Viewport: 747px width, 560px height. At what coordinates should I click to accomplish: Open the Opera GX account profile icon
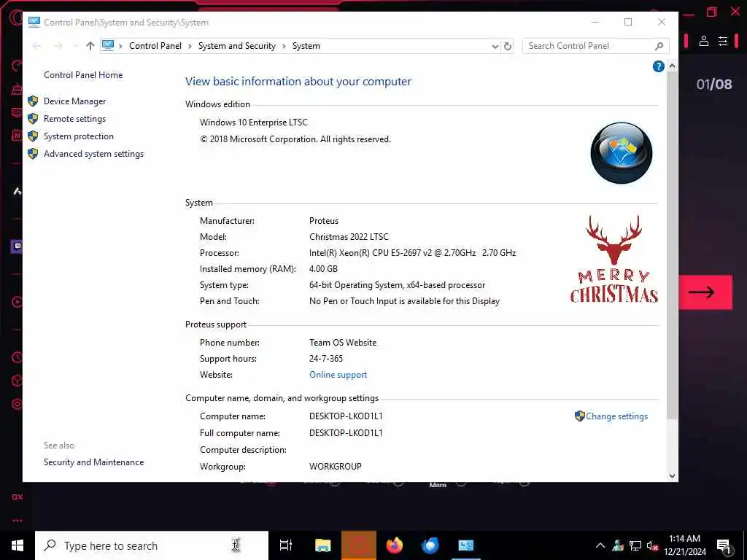704,41
